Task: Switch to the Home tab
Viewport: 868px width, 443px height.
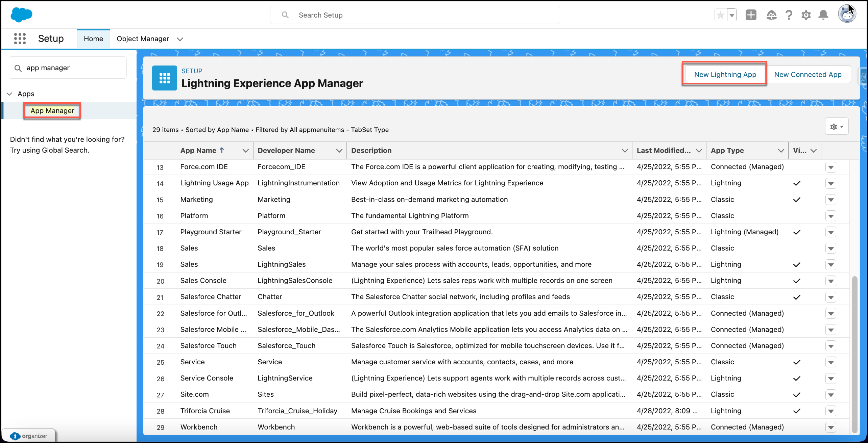Action: coord(93,39)
